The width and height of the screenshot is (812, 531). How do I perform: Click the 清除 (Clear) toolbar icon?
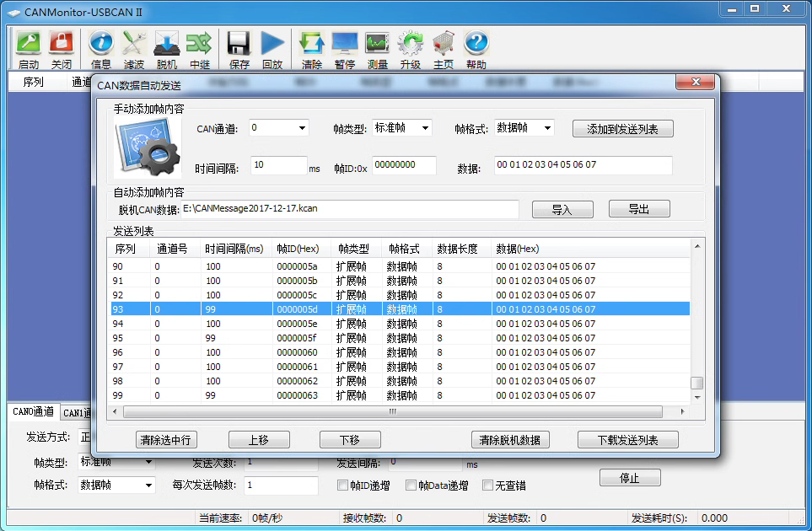(312, 47)
